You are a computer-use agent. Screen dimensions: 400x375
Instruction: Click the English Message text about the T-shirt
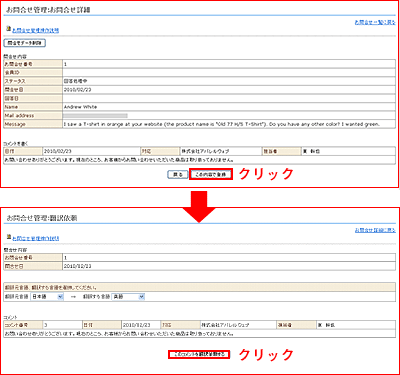(x=221, y=124)
